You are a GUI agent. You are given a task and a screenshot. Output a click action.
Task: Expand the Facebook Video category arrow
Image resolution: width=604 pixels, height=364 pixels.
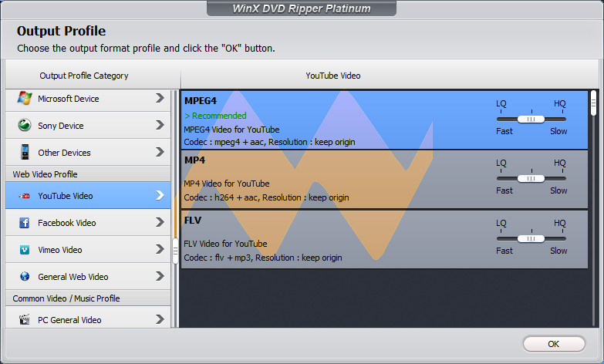pos(160,222)
